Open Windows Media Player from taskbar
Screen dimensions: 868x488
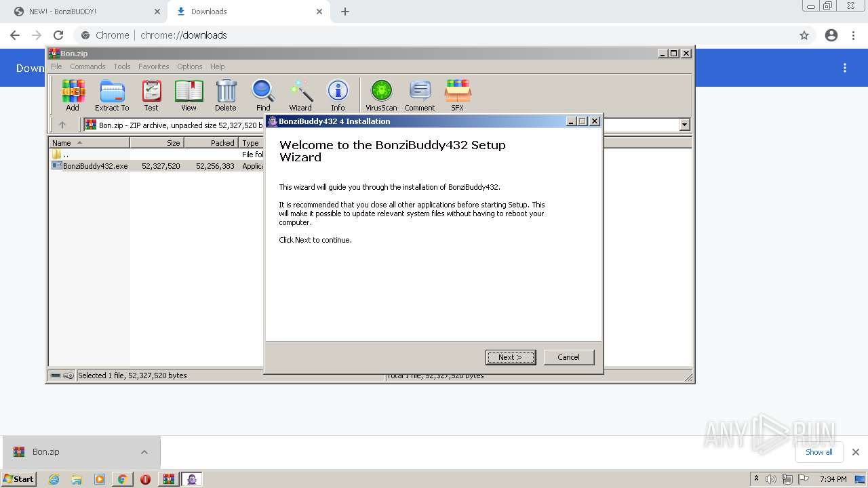100,479
